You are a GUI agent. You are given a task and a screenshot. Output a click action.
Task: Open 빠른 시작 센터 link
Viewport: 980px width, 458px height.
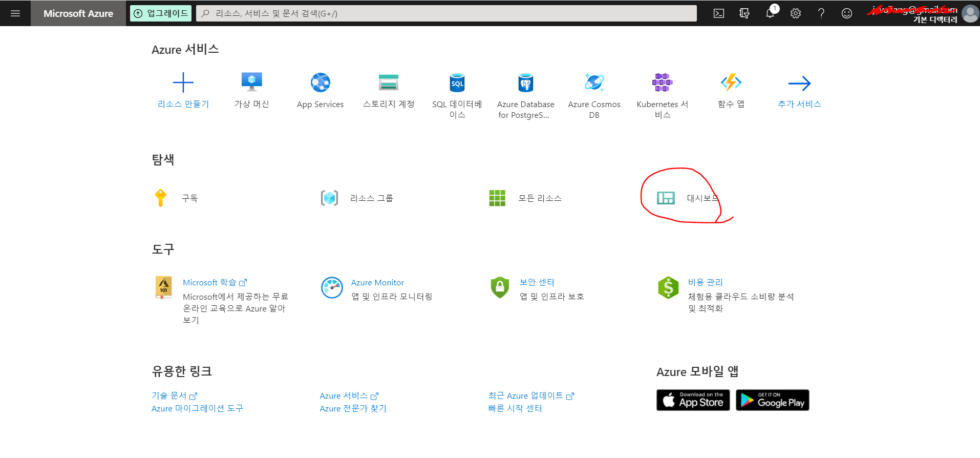click(515, 408)
